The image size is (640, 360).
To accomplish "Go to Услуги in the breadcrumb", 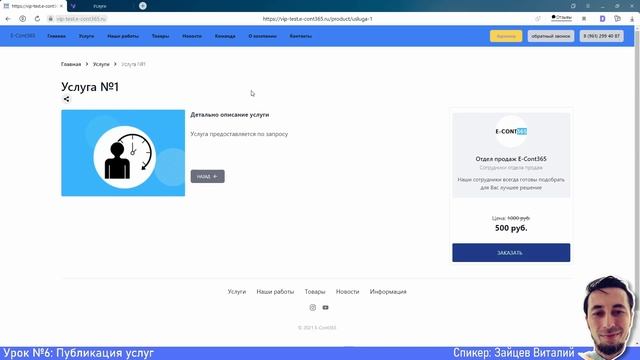I will 101,64.
